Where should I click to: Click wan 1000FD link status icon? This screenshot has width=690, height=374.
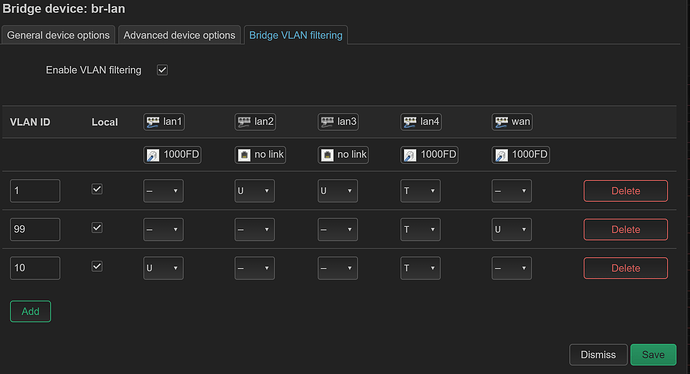pos(501,155)
